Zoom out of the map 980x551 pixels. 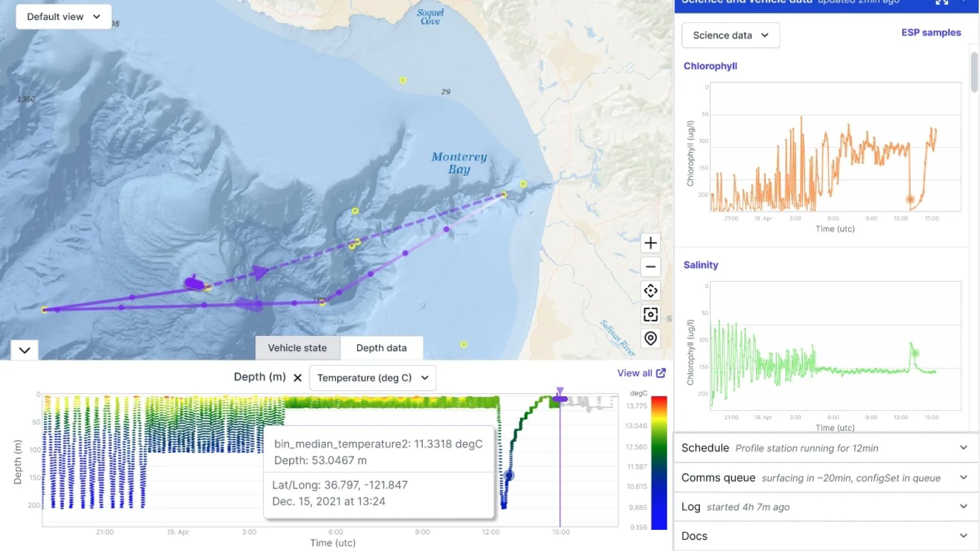(651, 267)
